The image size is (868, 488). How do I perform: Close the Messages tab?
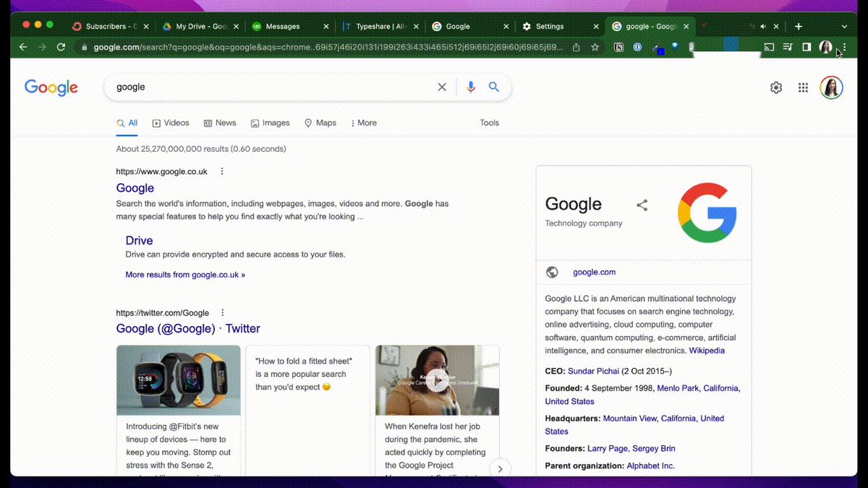click(x=325, y=26)
